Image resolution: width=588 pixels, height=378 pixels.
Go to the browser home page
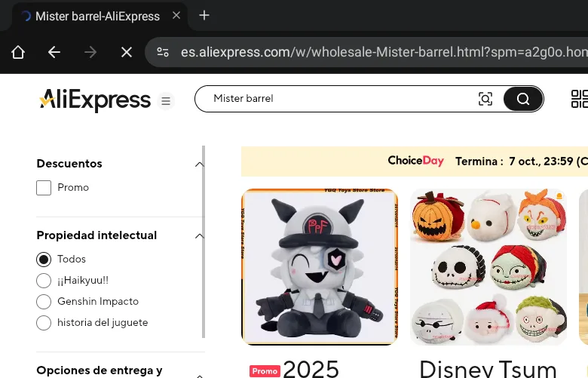18,52
